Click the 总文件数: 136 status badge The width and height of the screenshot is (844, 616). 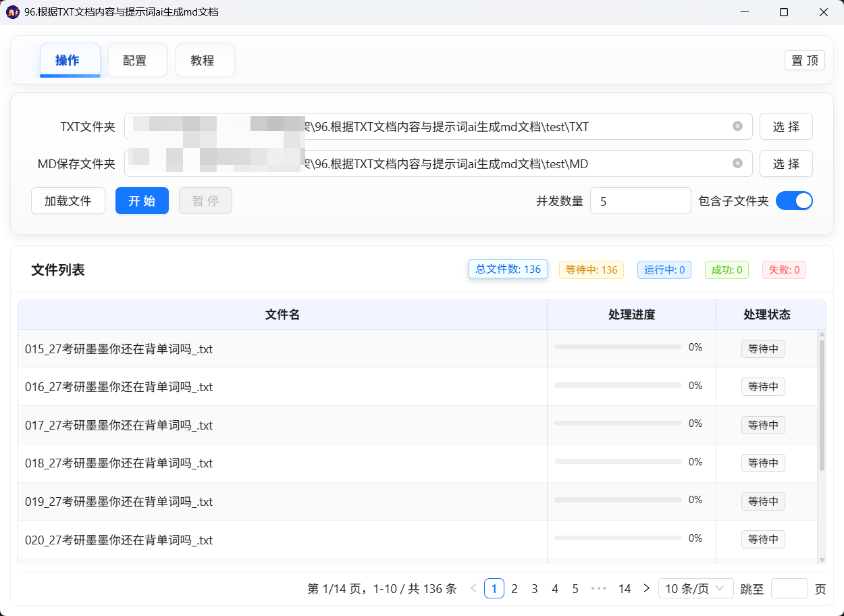508,269
